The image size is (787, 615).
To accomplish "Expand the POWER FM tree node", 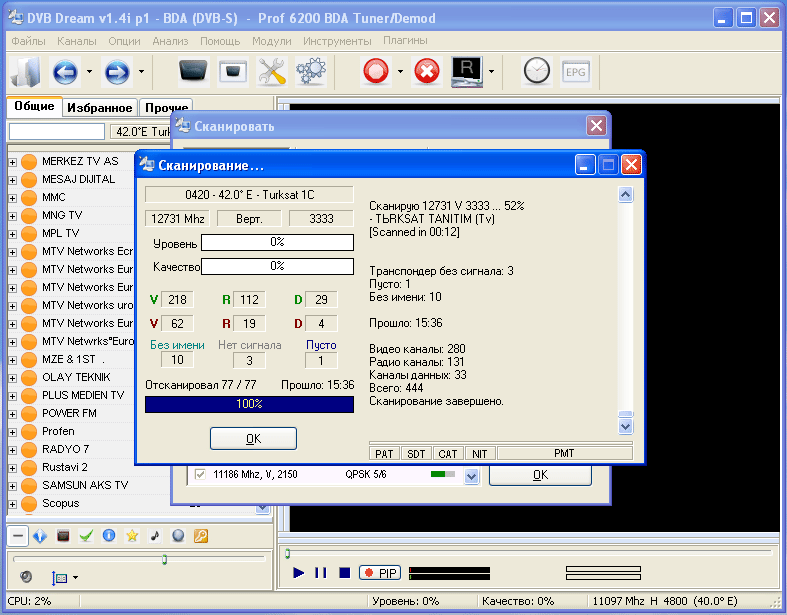I will pos(13,414).
